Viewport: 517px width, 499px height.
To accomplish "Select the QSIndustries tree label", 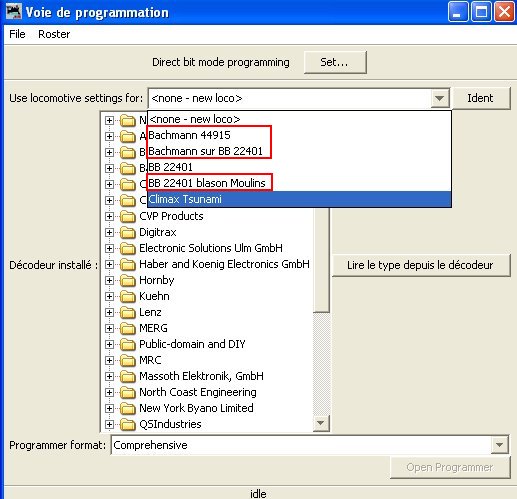I will point(170,424).
